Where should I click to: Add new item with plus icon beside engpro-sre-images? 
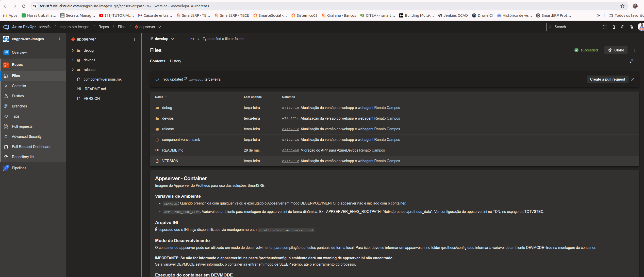(60, 39)
